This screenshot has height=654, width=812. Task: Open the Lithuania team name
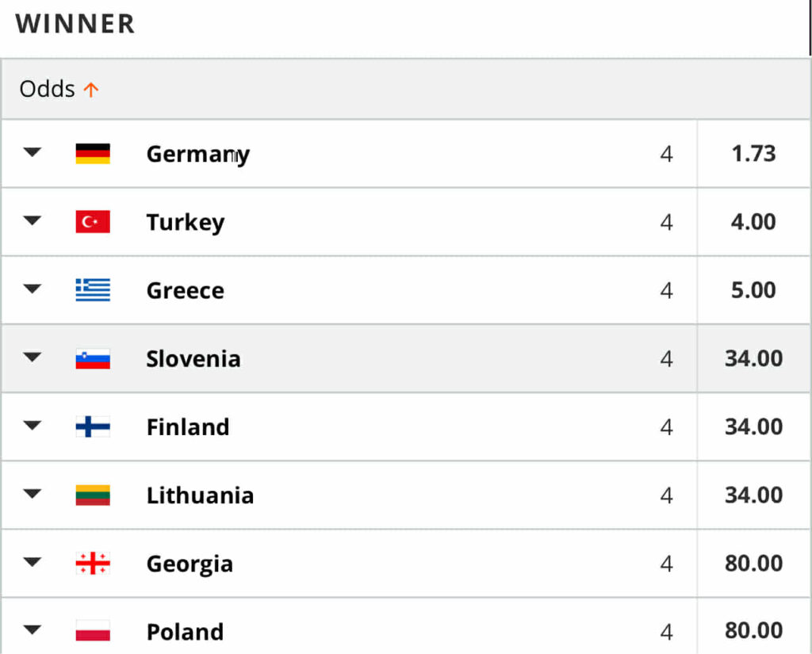pyautogui.click(x=200, y=495)
